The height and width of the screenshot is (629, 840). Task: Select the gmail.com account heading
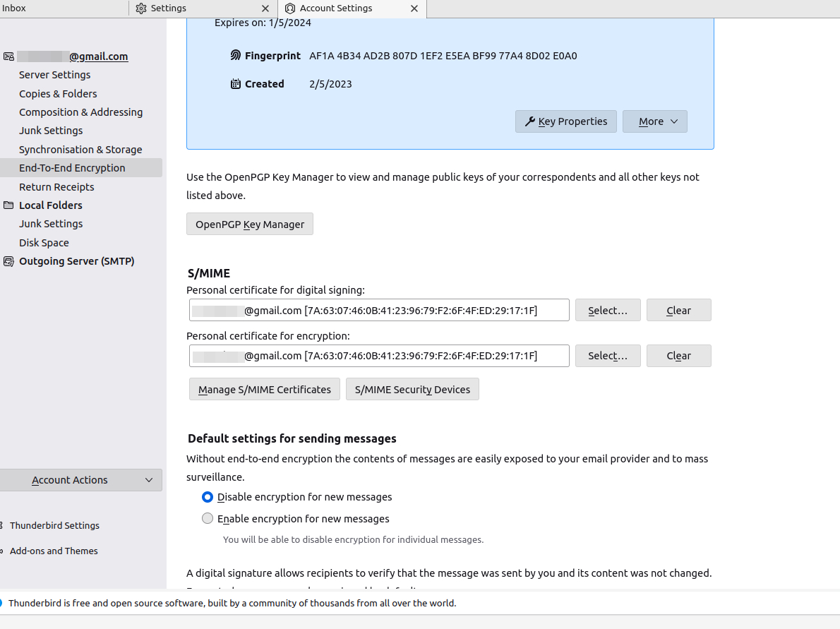[x=72, y=56]
